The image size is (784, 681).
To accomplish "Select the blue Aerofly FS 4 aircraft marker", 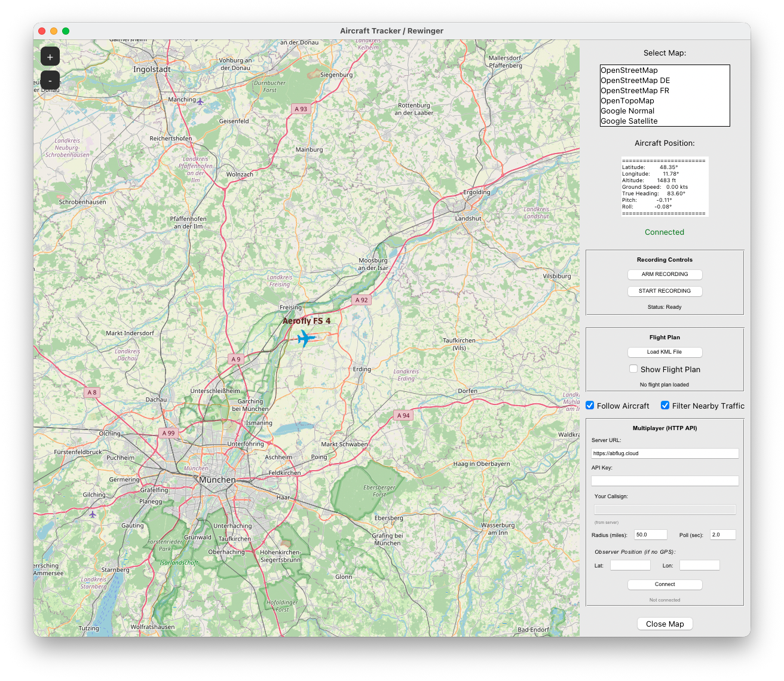I will click(x=305, y=338).
